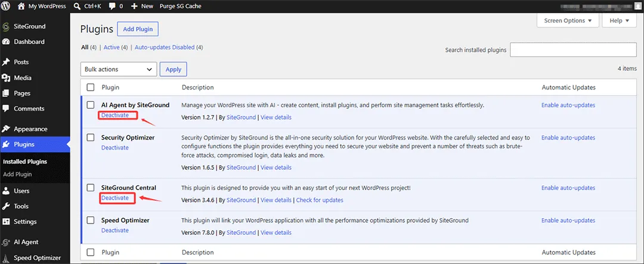Click Purge SG Cache in admin bar
Image resolution: width=644 pixels, height=264 pixels.
pos(180,6)
